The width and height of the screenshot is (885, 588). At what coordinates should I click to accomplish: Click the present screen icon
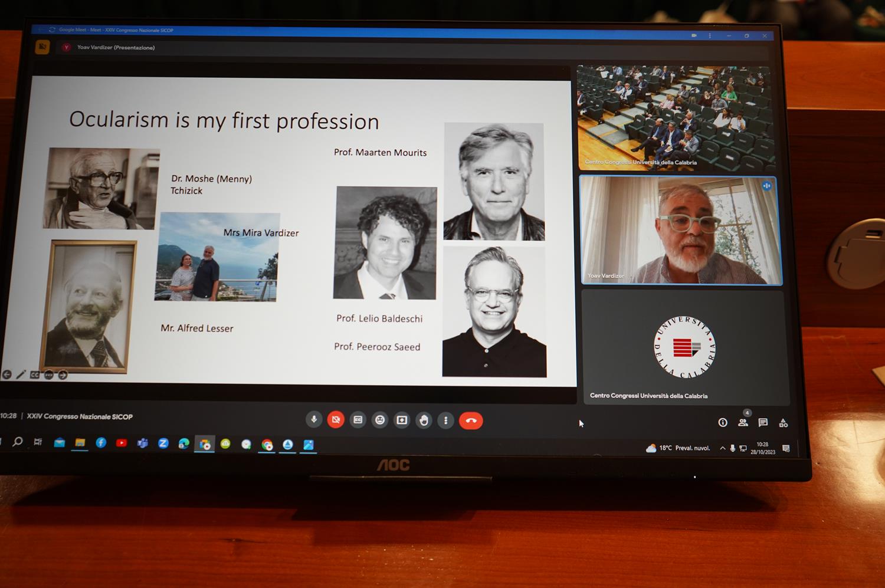click(402, 421)
